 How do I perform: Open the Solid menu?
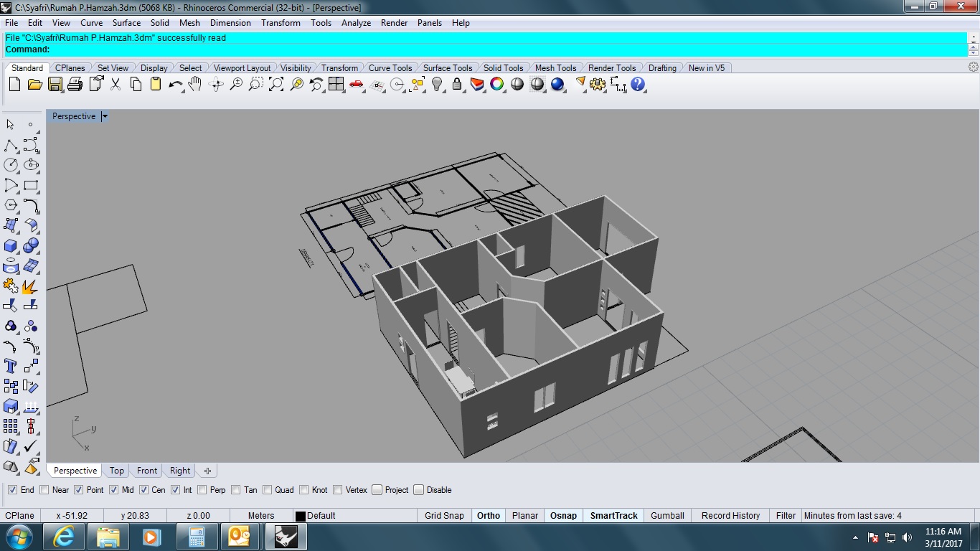[x=159, y=22]
